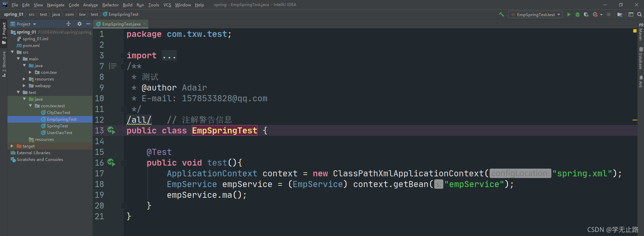
Task: Click the gray Stop square icon
Action: coord(609,14)
